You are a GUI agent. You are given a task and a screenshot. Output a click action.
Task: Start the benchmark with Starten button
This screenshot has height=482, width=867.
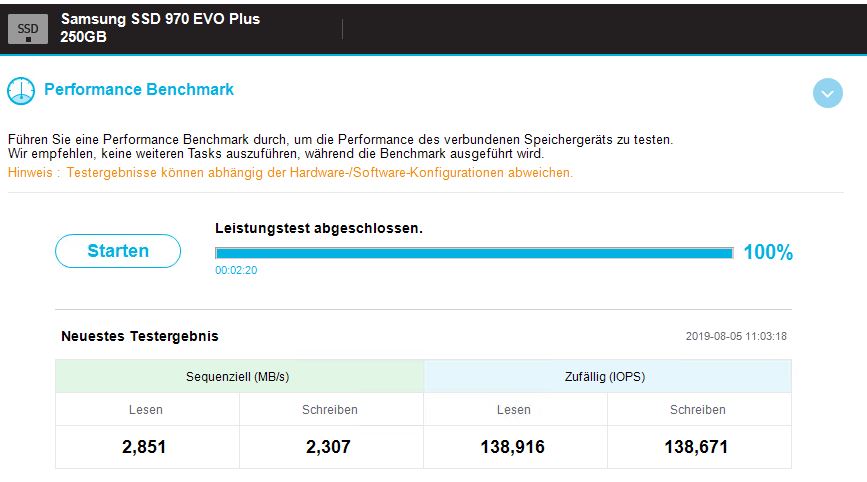[x=118, y=251]
